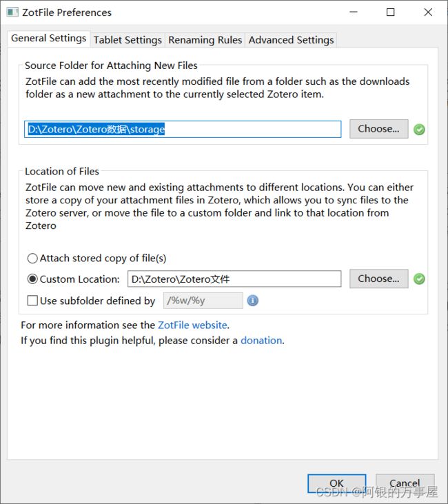Choose a new custom location folder
This screenshot has width=448, height=504.
tap(379, 279)
